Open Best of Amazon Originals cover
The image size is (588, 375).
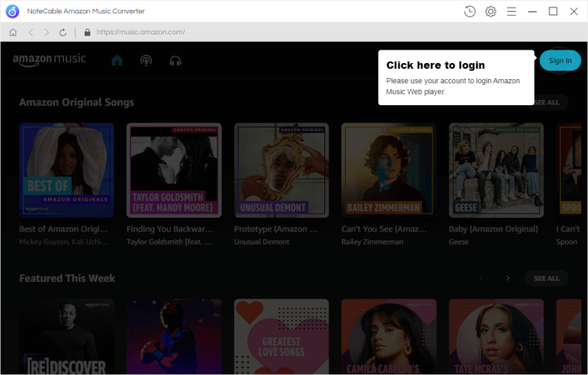pyautogui.click(x=66, y=170)
